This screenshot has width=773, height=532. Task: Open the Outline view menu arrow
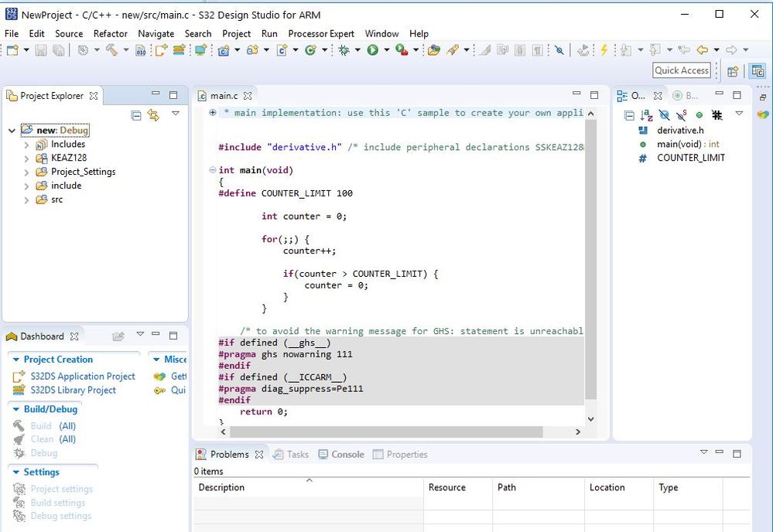[x=739, y=114]
